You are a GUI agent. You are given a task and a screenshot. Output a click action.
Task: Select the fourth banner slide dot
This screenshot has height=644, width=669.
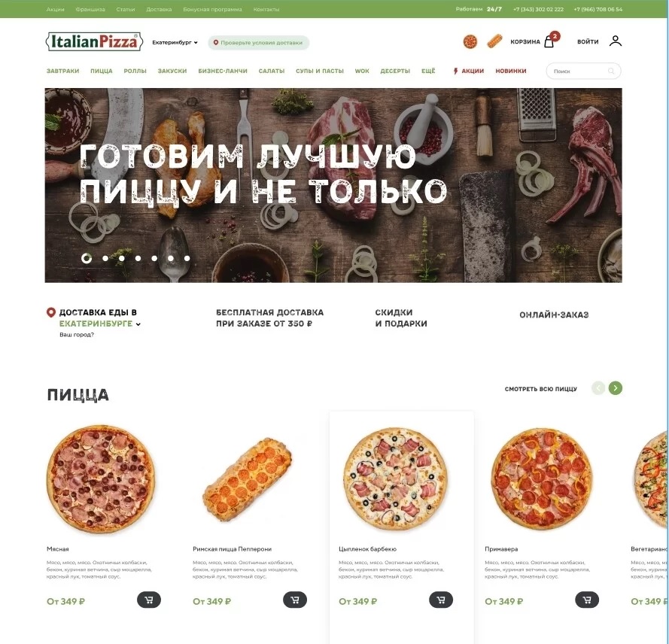click(138, 258)
